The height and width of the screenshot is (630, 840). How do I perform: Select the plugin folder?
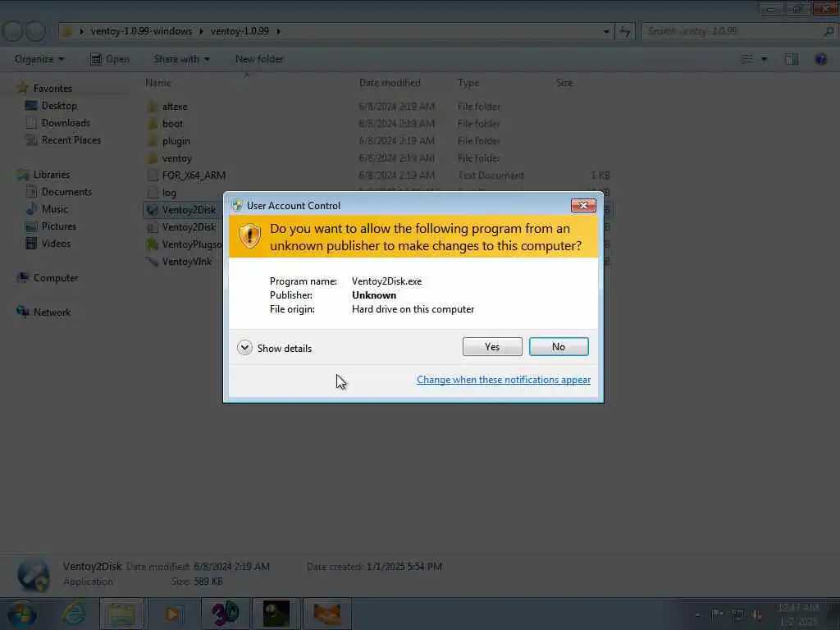tap(176, 141)
